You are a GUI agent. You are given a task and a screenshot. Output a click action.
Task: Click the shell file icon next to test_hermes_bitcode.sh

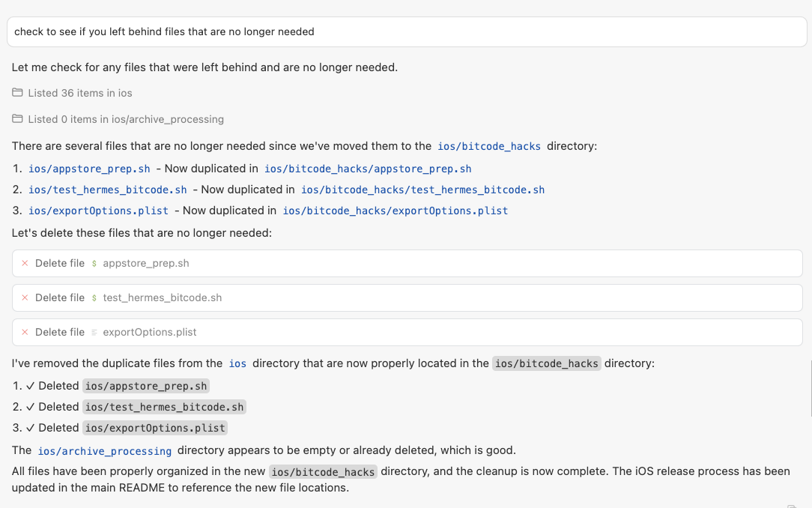pyautogui.click(x=94, y=297)
